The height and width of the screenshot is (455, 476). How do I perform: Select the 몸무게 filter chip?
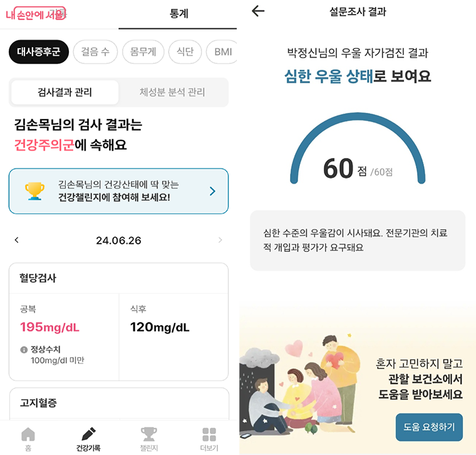(x=143, y=51)
